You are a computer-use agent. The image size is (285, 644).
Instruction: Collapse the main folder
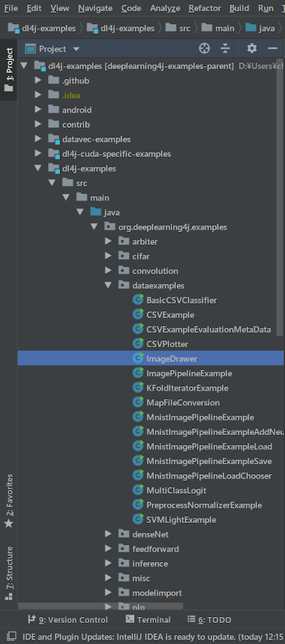pyautogui.click(x=66, y=198)
